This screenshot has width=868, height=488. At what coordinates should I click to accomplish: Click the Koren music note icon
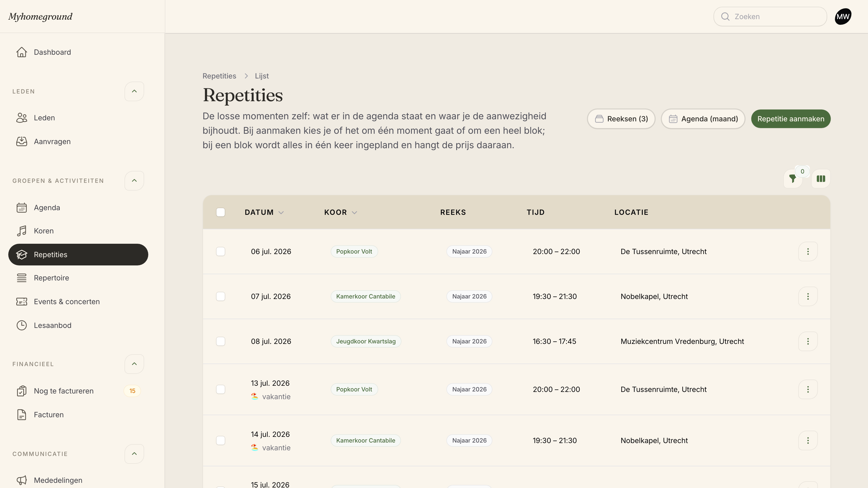(21, 231)
